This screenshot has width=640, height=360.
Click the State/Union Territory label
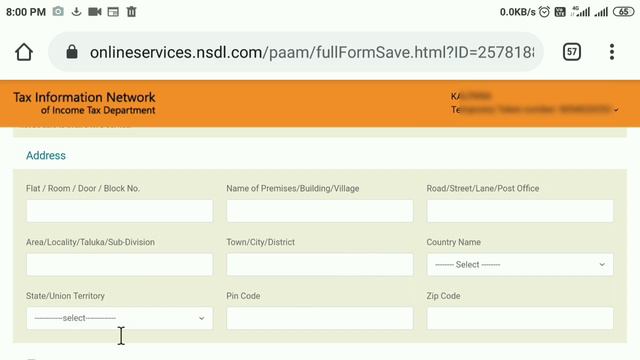tap(65, 296)
